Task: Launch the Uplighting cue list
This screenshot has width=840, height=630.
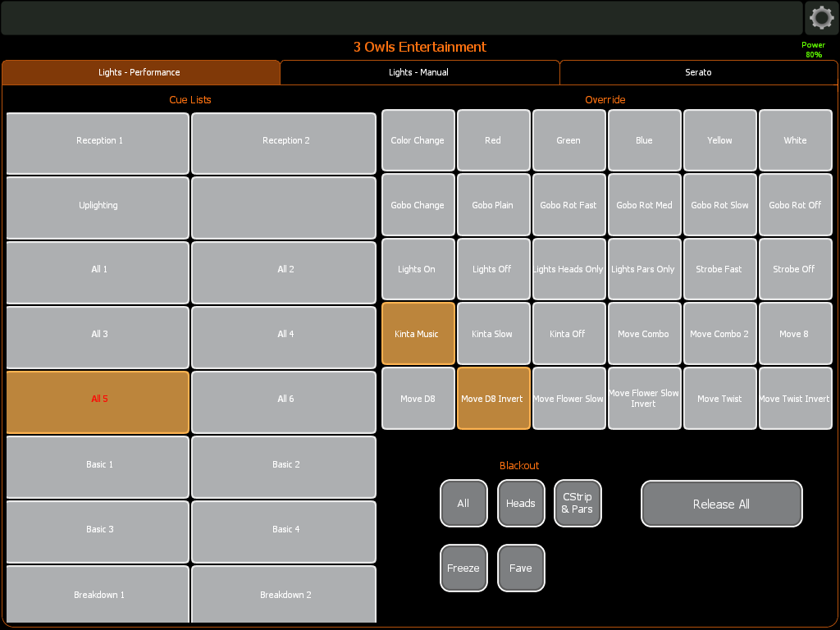Action: pyautogui.click(x=98, y=208)
